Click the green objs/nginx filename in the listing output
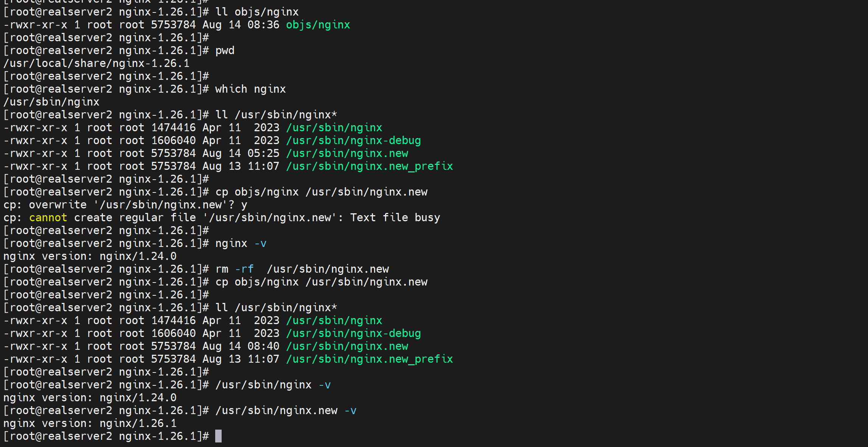The height and width of the screenshot is (447, 868). point(318,25)
